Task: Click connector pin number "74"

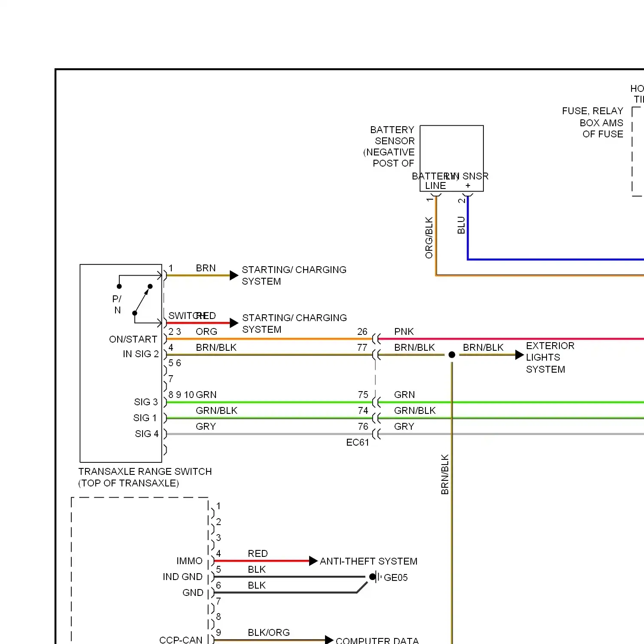Action: click(363, 410)
